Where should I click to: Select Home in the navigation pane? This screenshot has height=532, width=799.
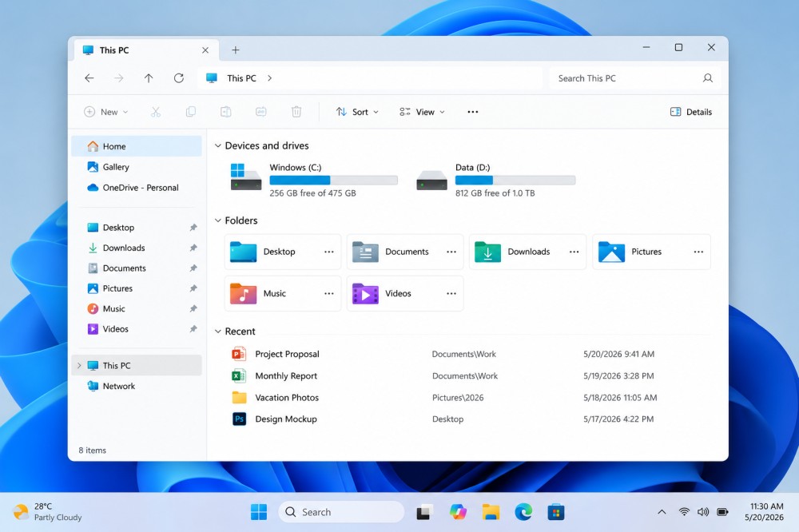(137, 146)
